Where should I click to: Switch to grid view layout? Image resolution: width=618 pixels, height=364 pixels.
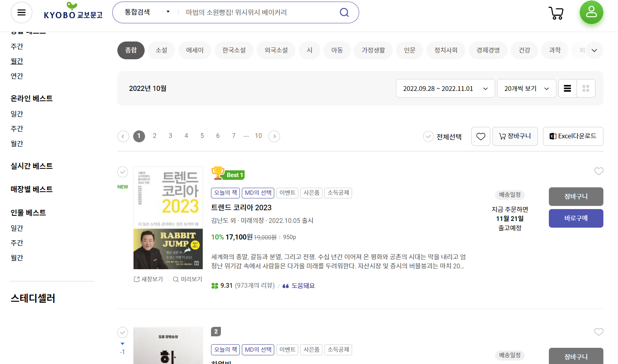(x=586, y=89)
